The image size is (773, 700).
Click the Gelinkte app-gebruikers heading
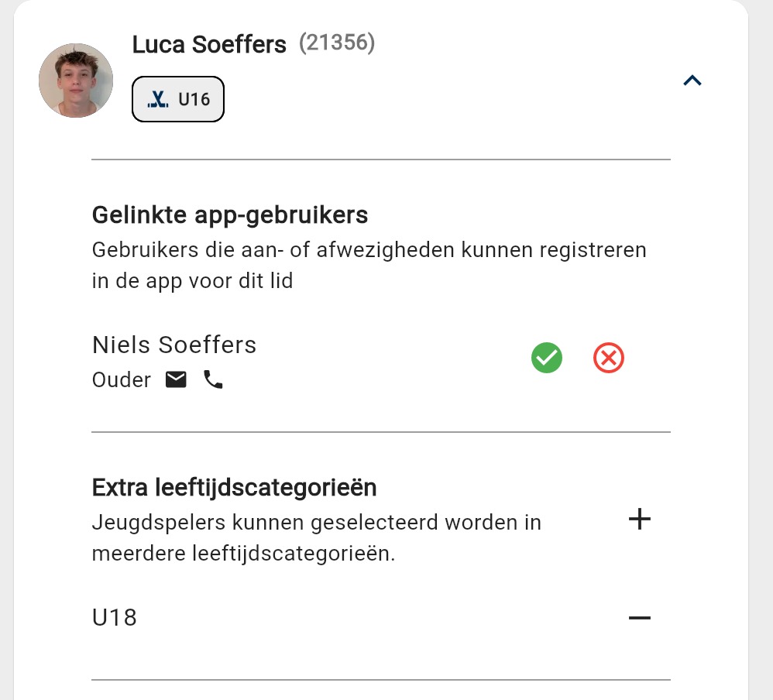(x=230, y=214)
